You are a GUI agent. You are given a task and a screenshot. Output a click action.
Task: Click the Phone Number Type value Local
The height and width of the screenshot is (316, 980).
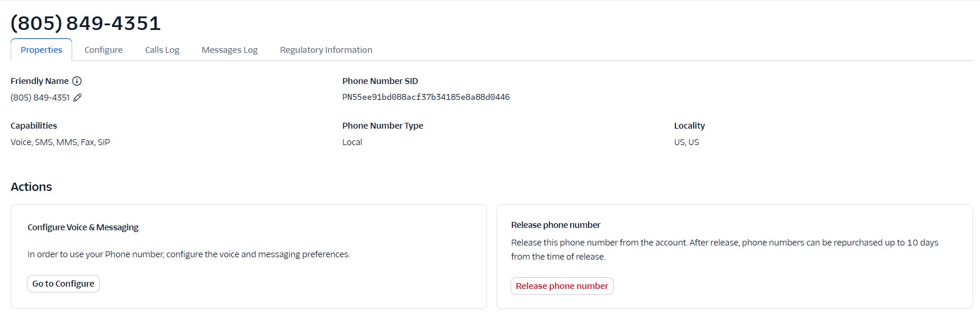352,142
